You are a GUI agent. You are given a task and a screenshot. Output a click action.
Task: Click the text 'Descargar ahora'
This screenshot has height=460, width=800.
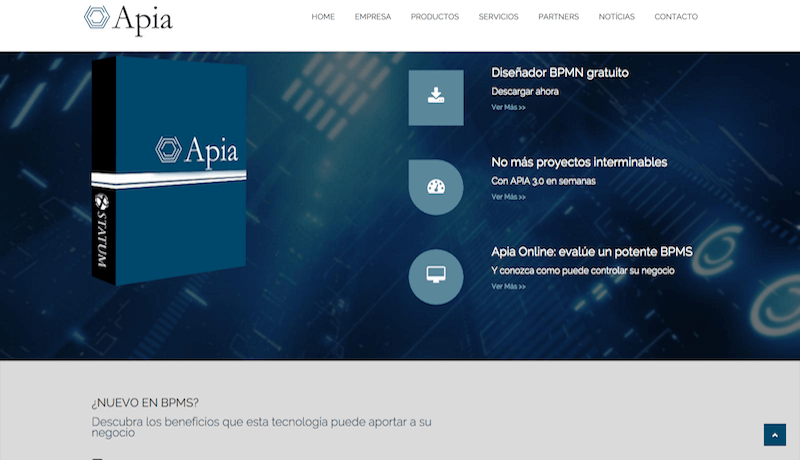[x=525, y=91]
